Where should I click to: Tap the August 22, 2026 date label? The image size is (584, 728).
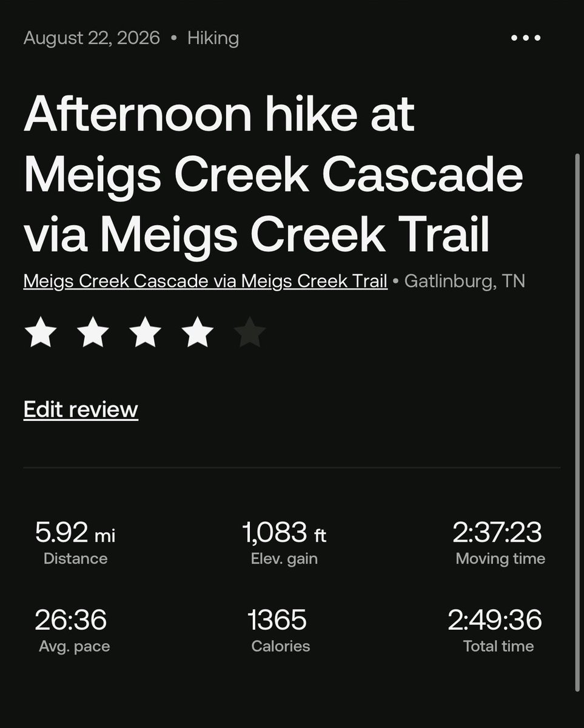[92, 38]
